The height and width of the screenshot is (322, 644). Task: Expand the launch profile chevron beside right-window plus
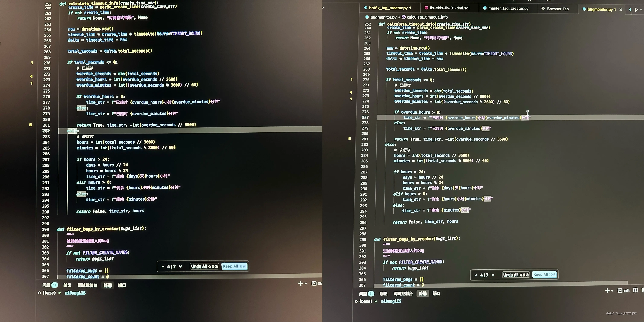612,291
